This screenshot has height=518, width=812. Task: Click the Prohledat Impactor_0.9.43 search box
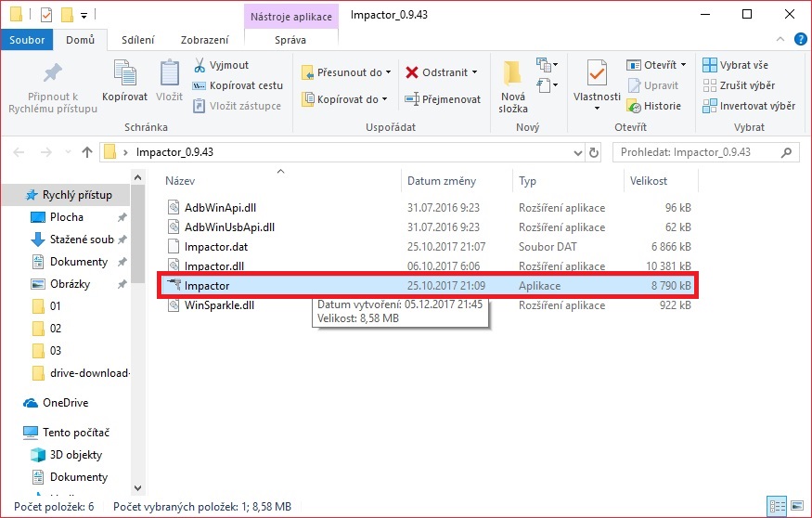pyautogui.click(x=704, y=152)
